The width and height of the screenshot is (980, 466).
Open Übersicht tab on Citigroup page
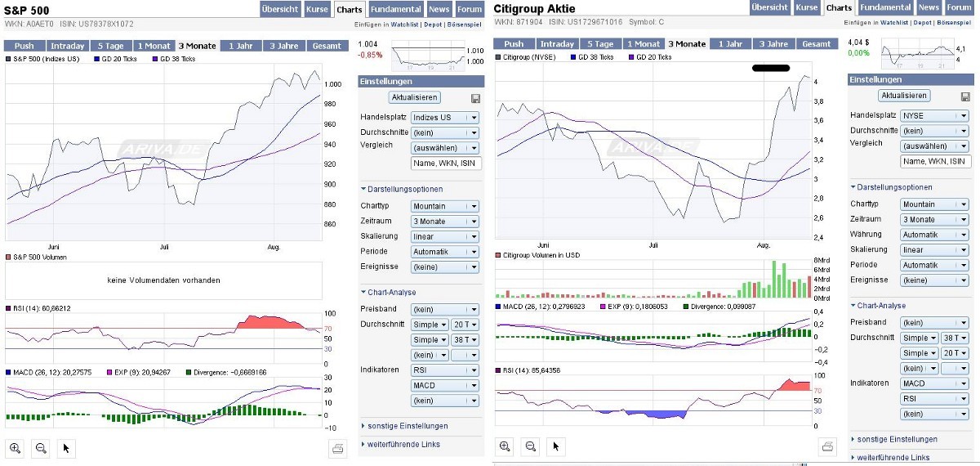769,7
